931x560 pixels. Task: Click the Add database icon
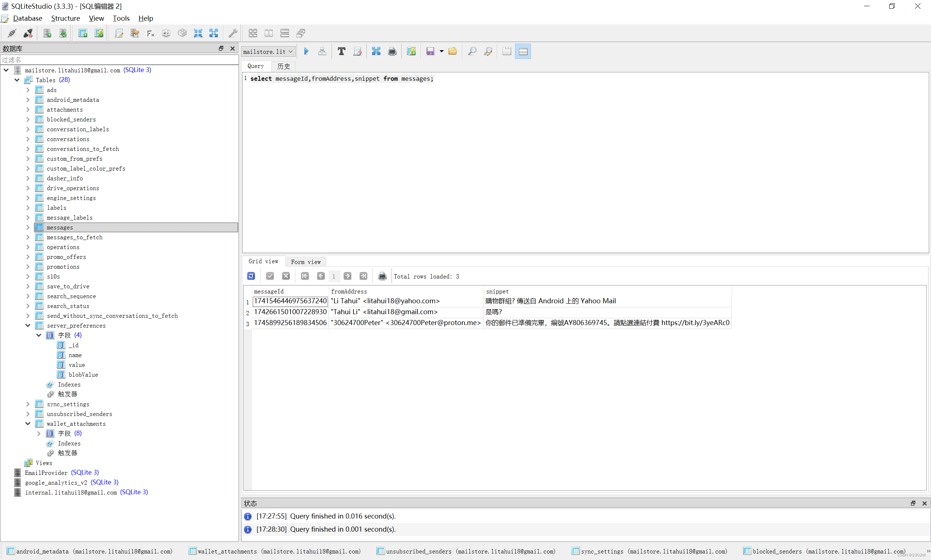(x=47, y=33)
